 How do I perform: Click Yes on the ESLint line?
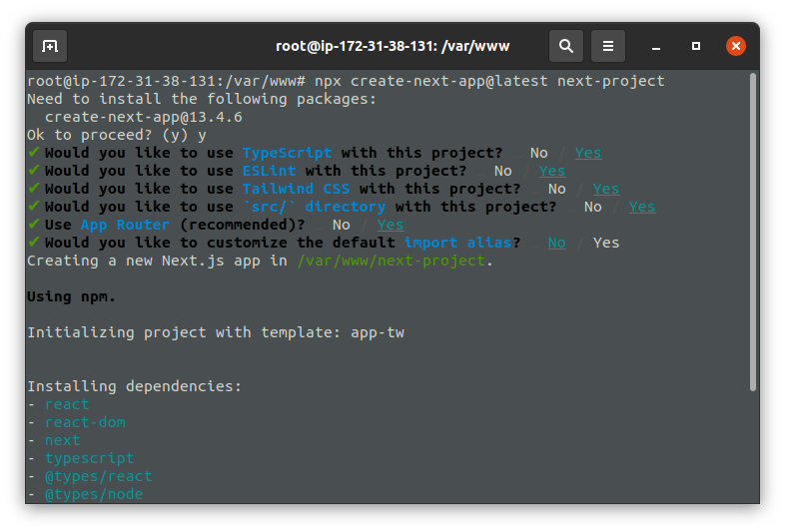point(551,171)
